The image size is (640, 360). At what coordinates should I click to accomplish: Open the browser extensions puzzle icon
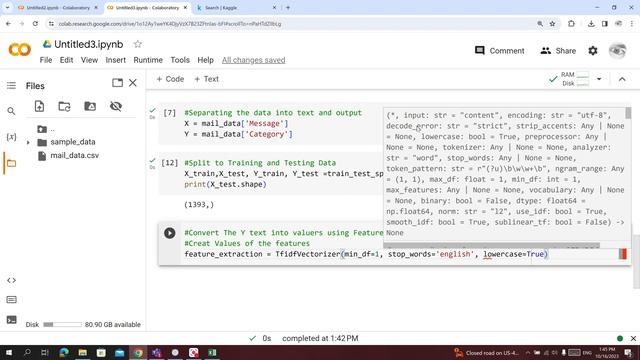tap(571, 24)
